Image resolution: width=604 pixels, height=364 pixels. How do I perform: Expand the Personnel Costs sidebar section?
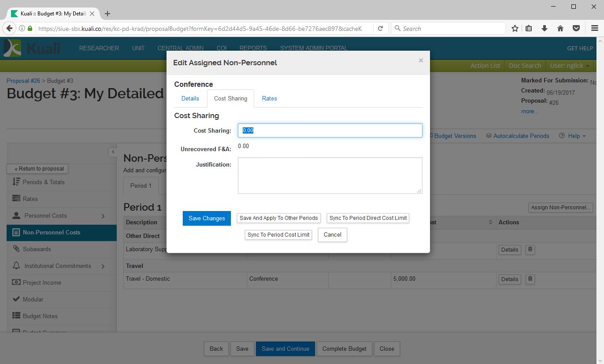[103, 216]
